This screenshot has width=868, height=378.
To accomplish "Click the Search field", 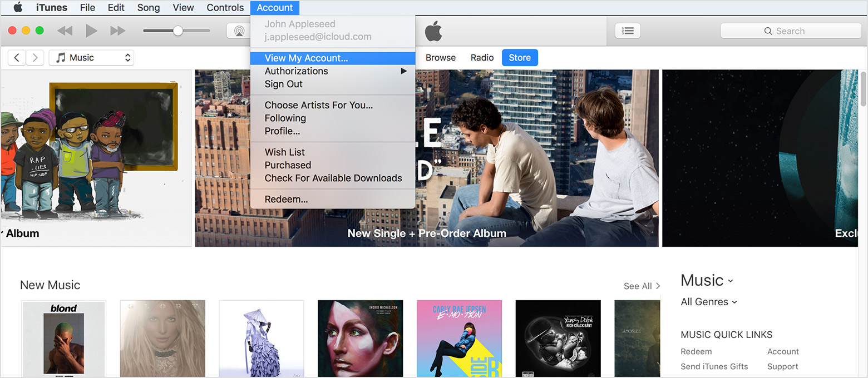I will point(791,31).
